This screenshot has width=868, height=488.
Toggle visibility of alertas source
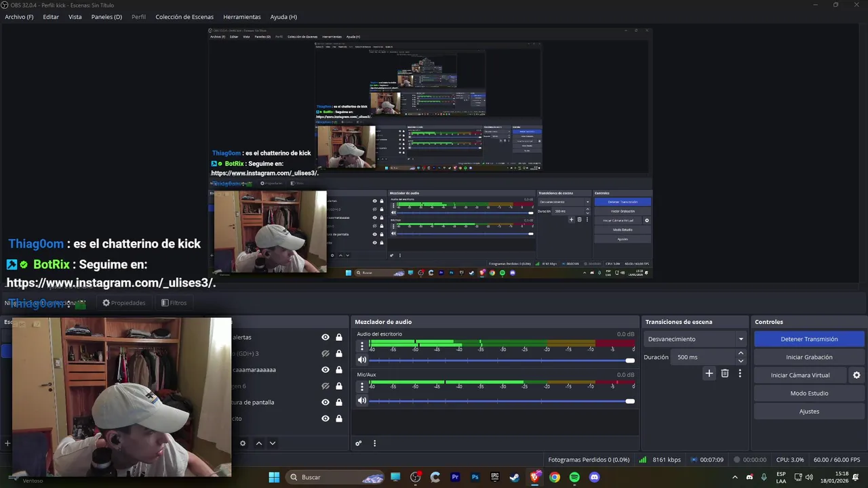click(325, 338)
